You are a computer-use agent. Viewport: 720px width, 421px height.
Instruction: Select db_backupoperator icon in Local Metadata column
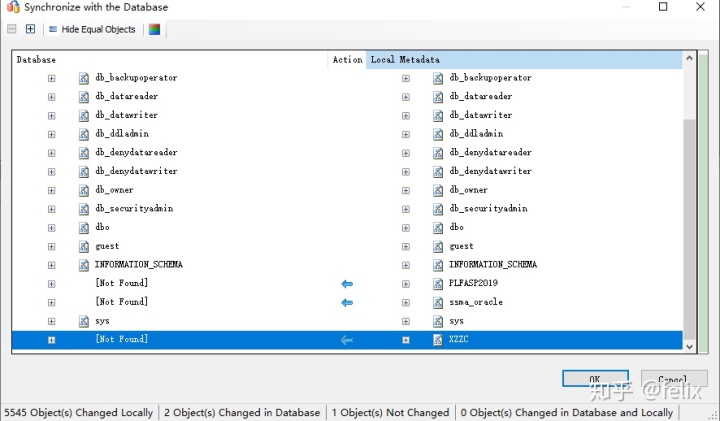tap(438, 78)
